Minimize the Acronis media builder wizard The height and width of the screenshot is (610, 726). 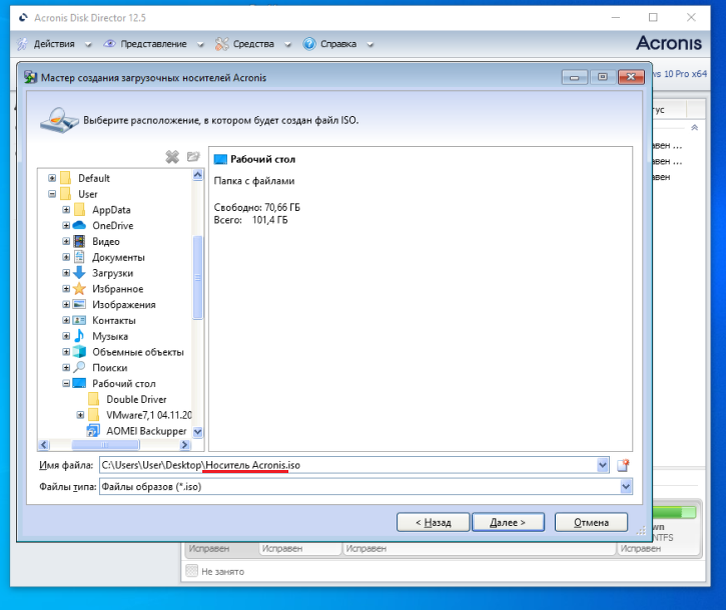[575, 77]
